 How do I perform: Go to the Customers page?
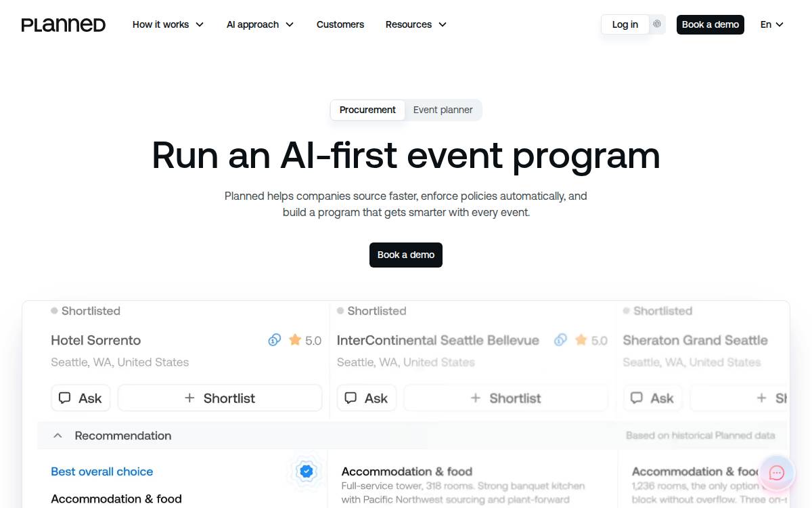coord(340,24)
